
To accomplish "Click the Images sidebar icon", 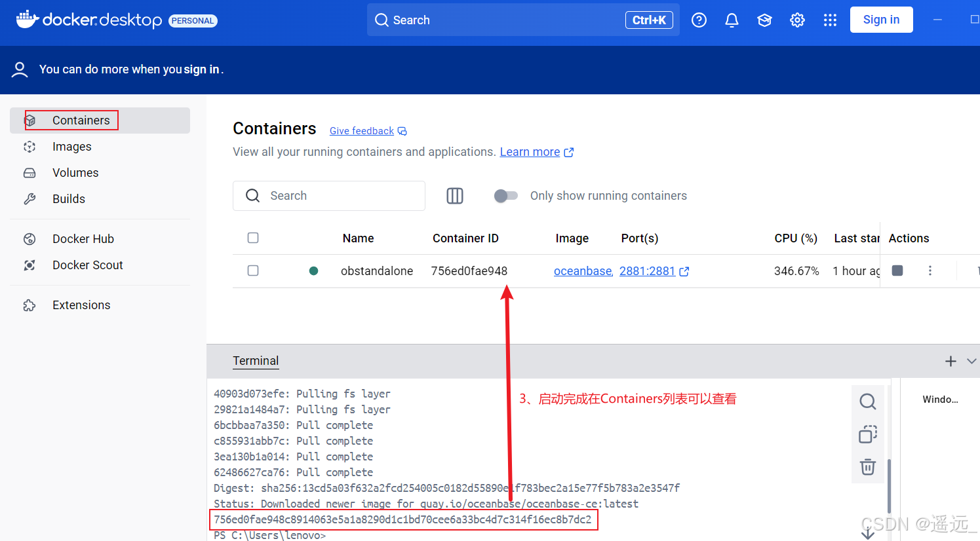I will coord(29,147).
